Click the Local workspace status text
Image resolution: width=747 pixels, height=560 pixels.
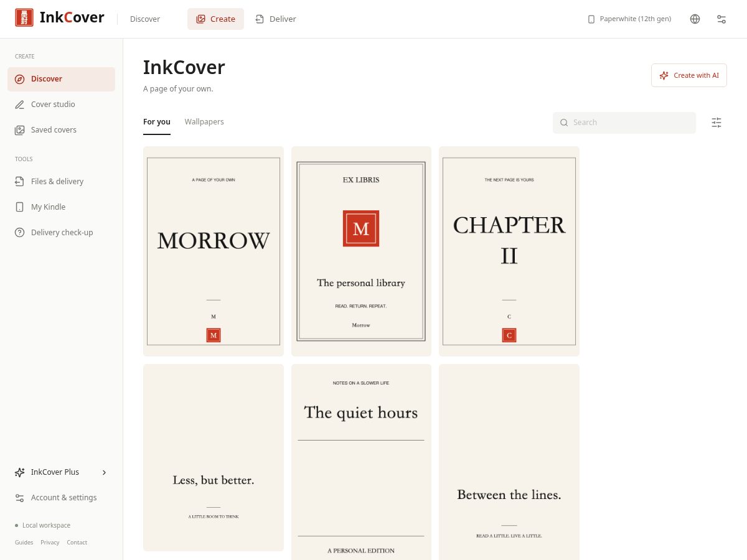click(47, 525)
